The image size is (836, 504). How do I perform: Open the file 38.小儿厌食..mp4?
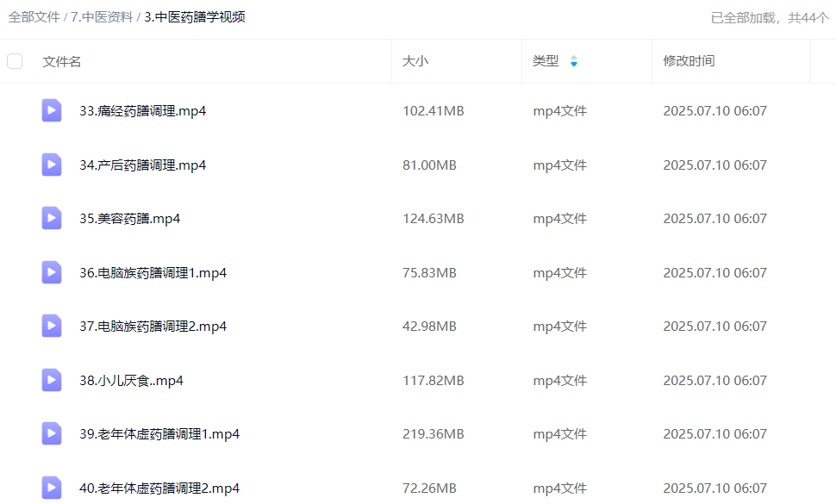(x=131, y=380)
